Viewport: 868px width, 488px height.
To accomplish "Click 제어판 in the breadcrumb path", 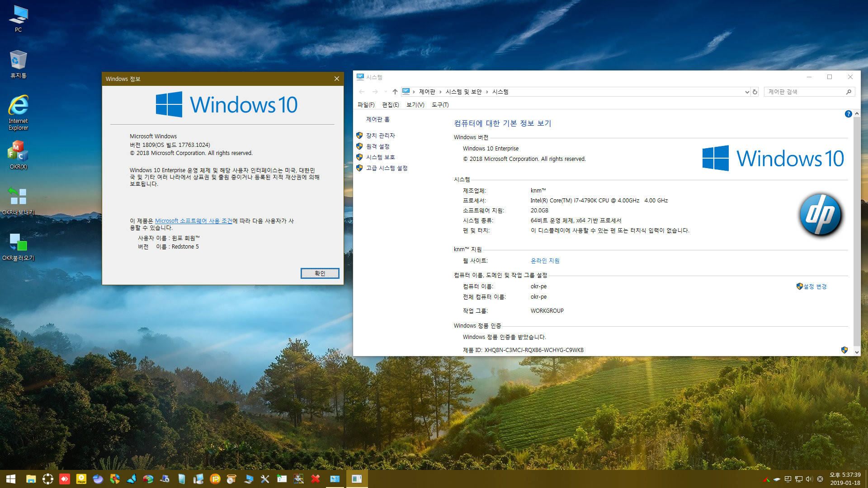I will point(427,92).
